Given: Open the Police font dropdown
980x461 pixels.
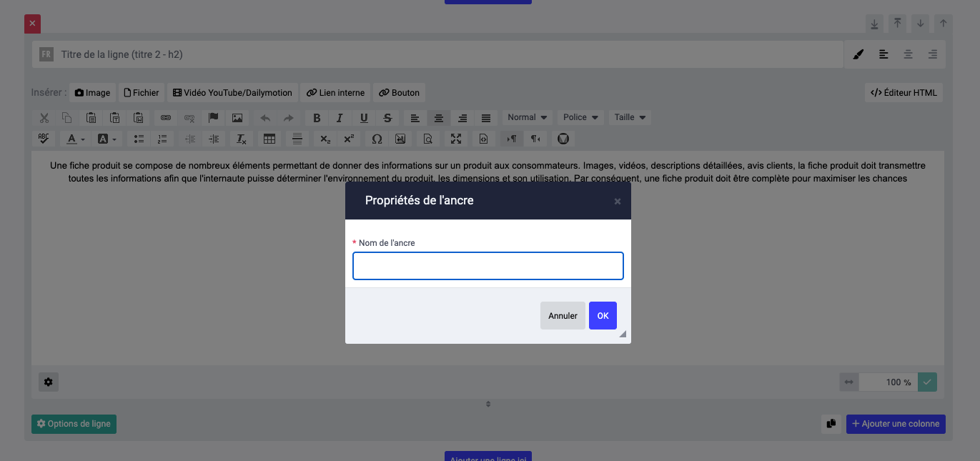Looking at the screenshot, I should click(581, 117).
